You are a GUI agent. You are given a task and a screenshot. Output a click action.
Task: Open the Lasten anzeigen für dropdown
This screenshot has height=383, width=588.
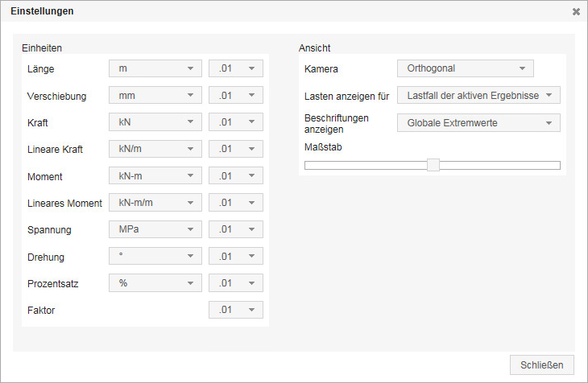478,95
